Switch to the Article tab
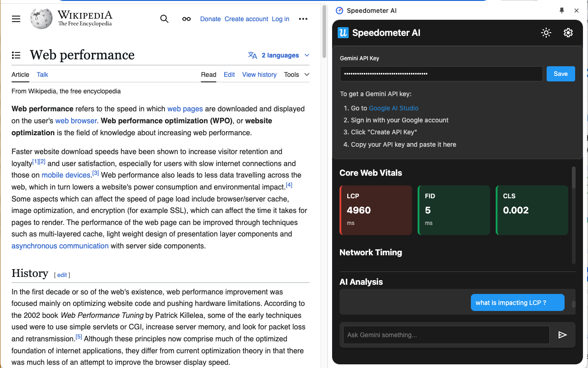The width and height of the screenshot is (588, 368). 20,75
